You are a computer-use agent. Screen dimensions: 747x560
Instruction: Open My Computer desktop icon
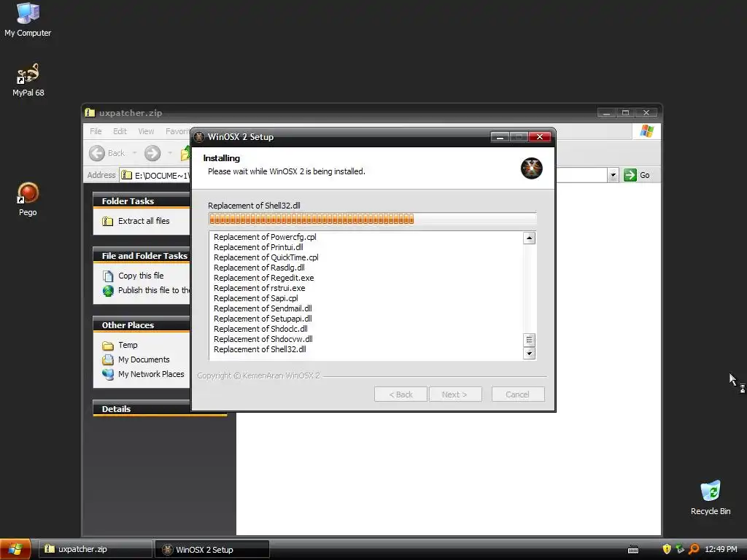[x=28, y=20]
